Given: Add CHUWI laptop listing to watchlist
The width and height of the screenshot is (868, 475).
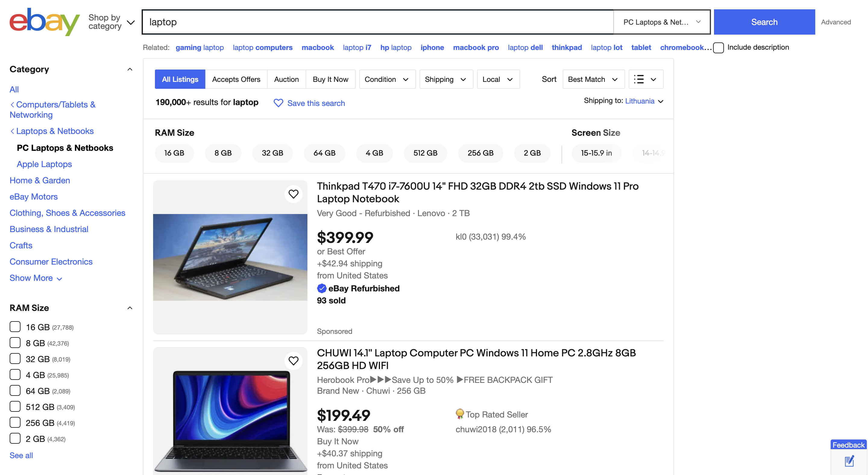Looking at the screenshot, I should (293, 361).
